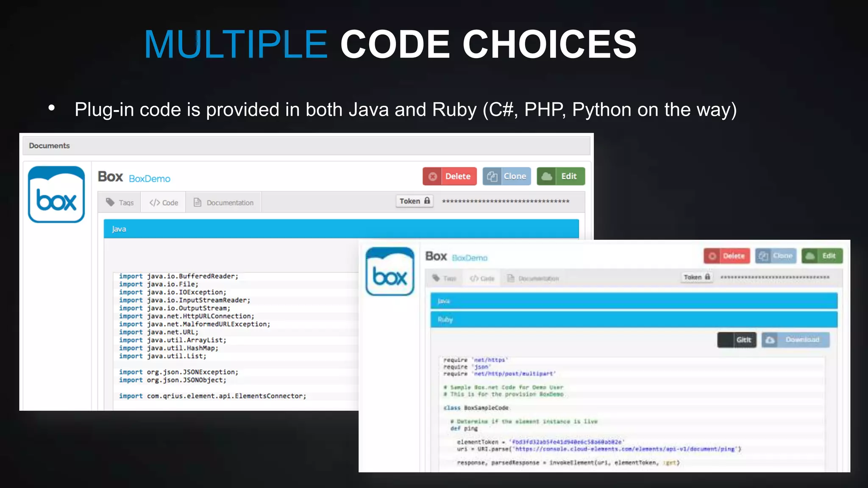Click the red Delete button in Ruby window
This screenshot has width=868, height=488.
pos(727,256)
